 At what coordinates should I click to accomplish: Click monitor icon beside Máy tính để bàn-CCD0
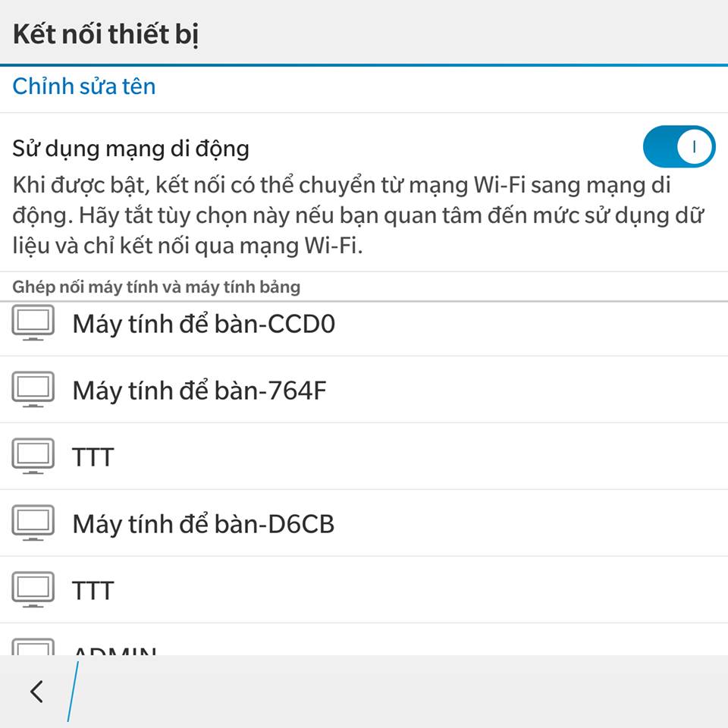(33, 323)
